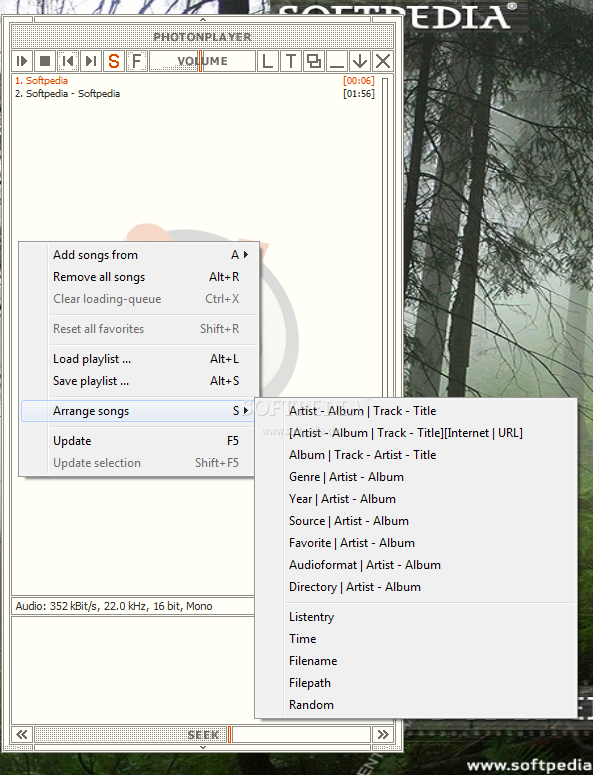This screenshot has height=775, width=593.
Task: Choose Save playlist ... entry
Action: point(139,381)
